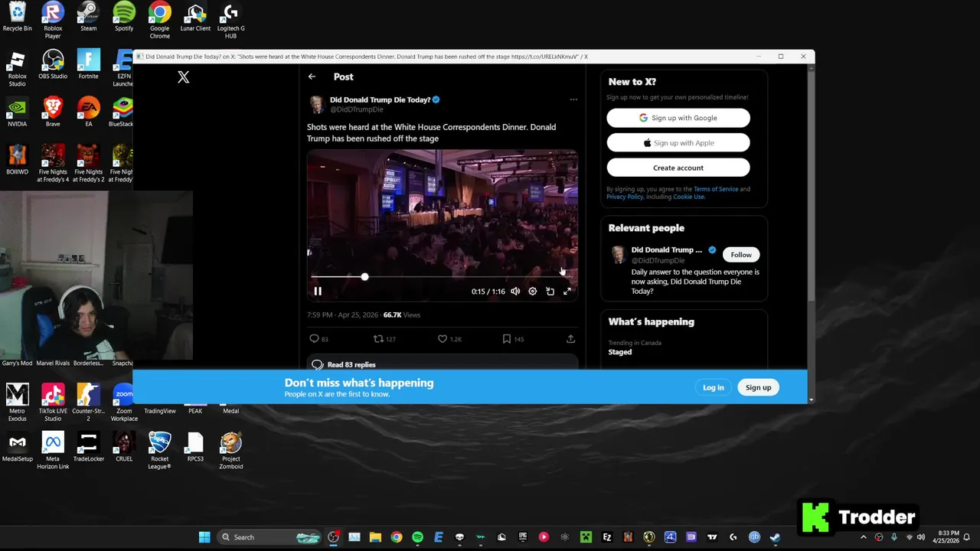The width and height of the screenshot is (980, 551).
Task: Open the Steam desktop shortcut
Action: (x=88, y=17)
